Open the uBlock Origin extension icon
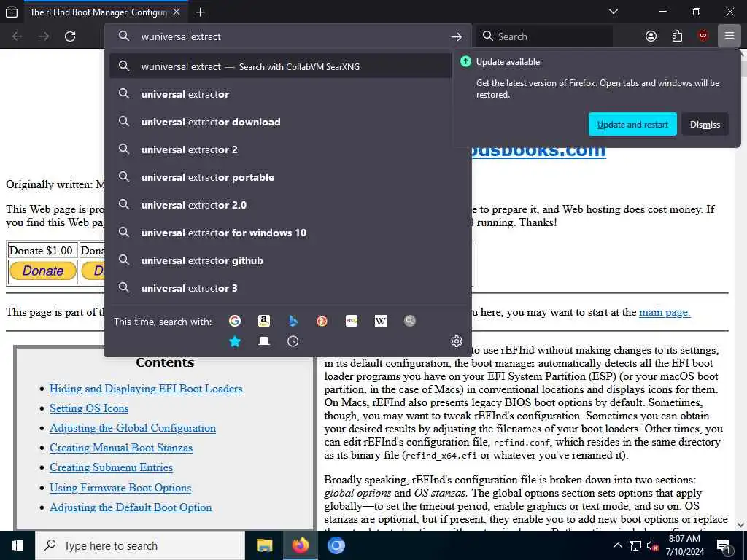 (x=703, y=36)
